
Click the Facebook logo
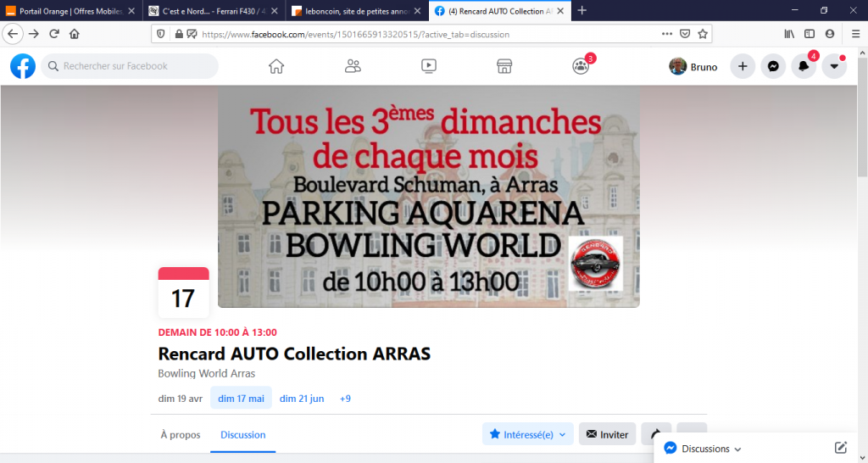click(23, 66)
